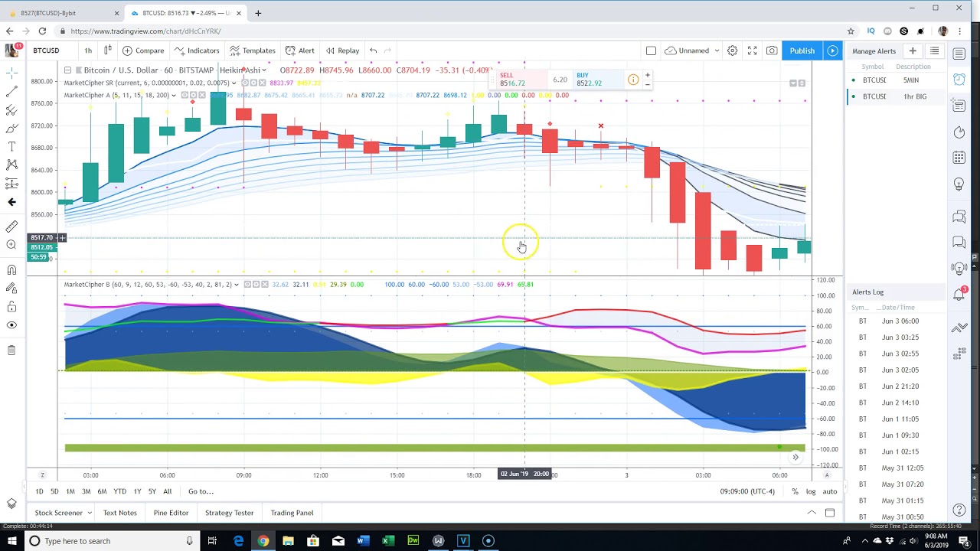Click the BUY price button
Viewport: 980px width, 551px height.
(589, 80)
